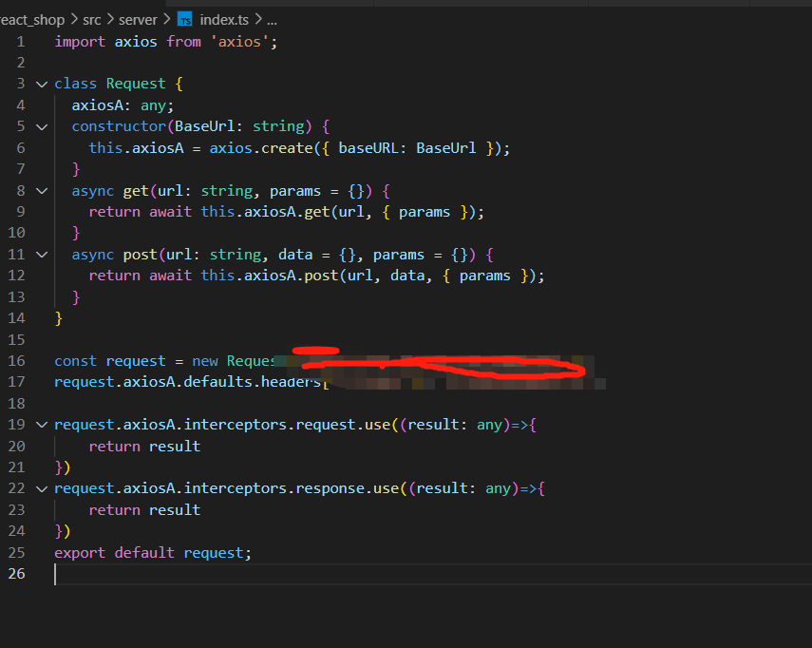The height and width of the screenshot is (648, 812).
Task: Collapse the response interceptor fold on line 22
Action: 42,489
